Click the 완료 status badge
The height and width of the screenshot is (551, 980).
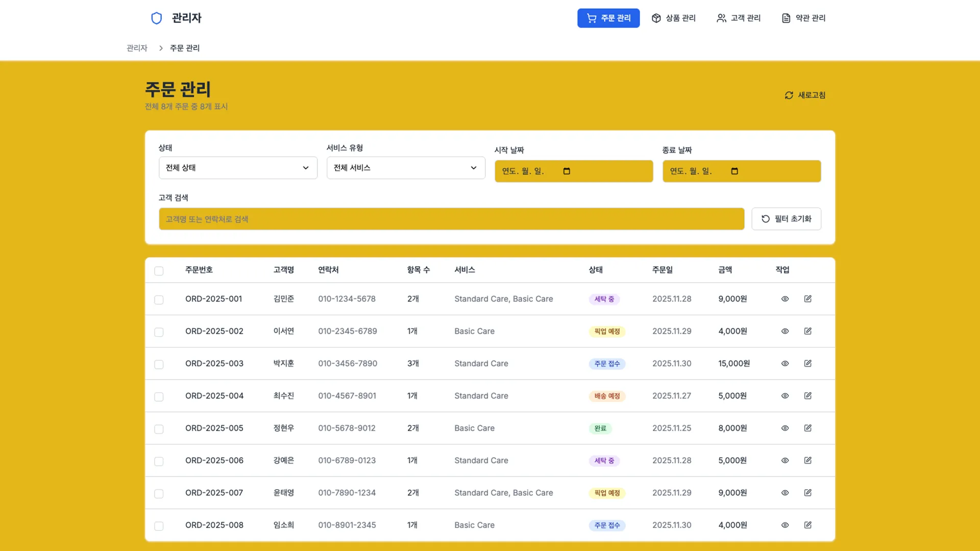pyautogui.click(x=600, y=429)
